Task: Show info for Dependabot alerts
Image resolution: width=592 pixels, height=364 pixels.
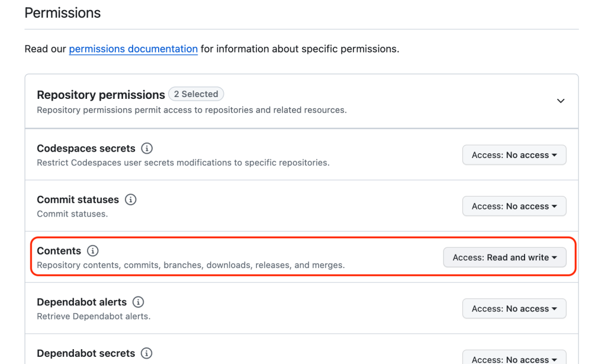Action: pyautogui.click(x=138, y=302)
